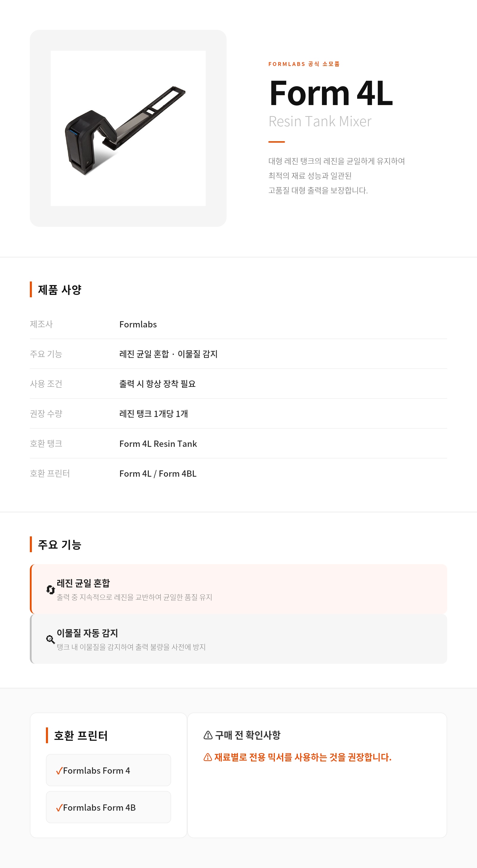Click the Formlabs Form 4B compatible printer item
477x868 pixels.
109,807
